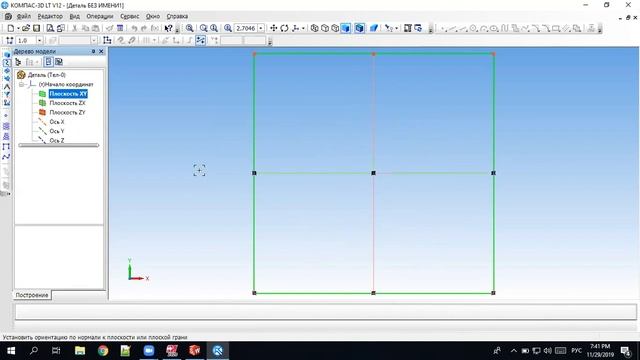Open the Операции menu
The image size is (640, 360).
coord(100,16)
